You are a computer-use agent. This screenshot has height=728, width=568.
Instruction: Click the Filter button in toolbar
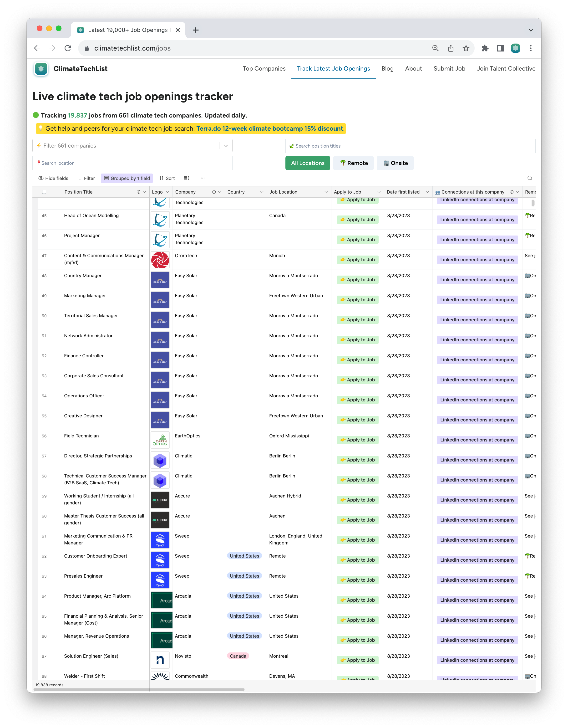point(86,178)
